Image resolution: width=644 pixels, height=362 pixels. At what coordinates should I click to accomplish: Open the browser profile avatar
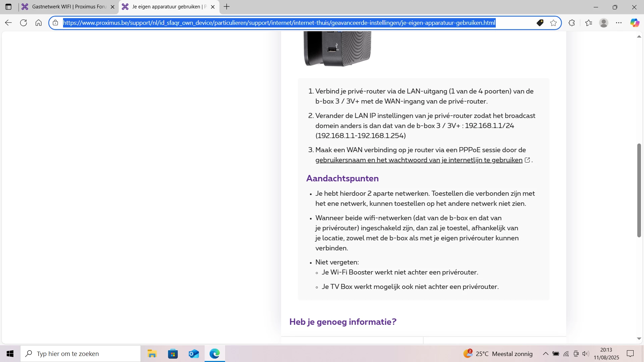pos(604,23)
